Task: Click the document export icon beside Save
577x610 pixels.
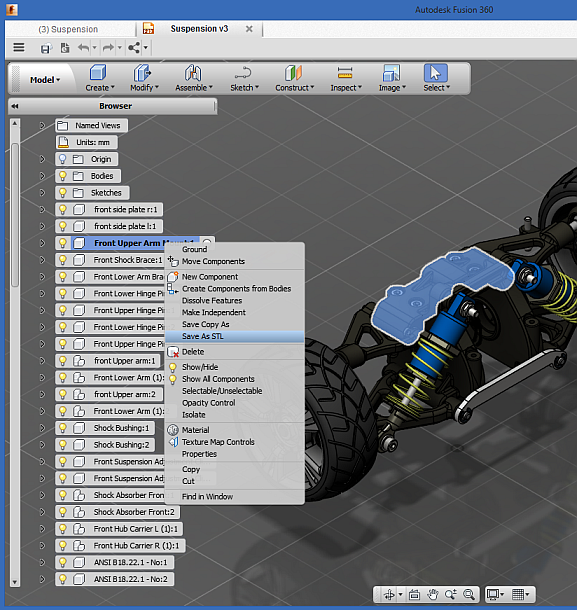Action: (65, 48)
